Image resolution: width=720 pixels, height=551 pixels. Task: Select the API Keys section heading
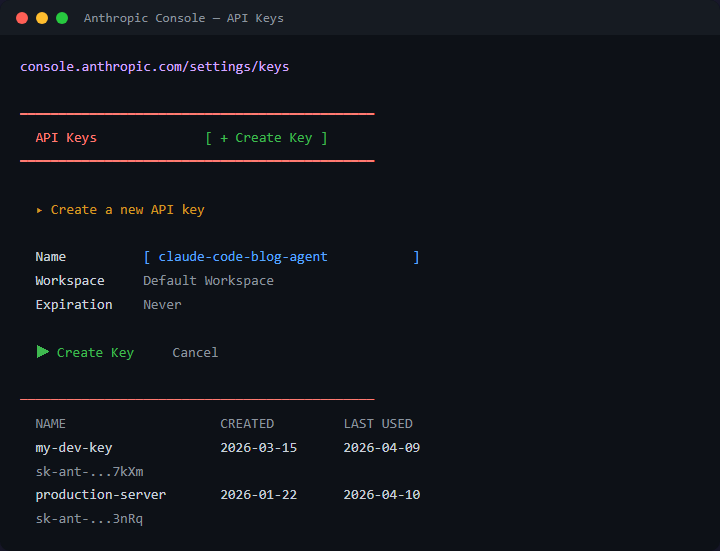point(66,138)
